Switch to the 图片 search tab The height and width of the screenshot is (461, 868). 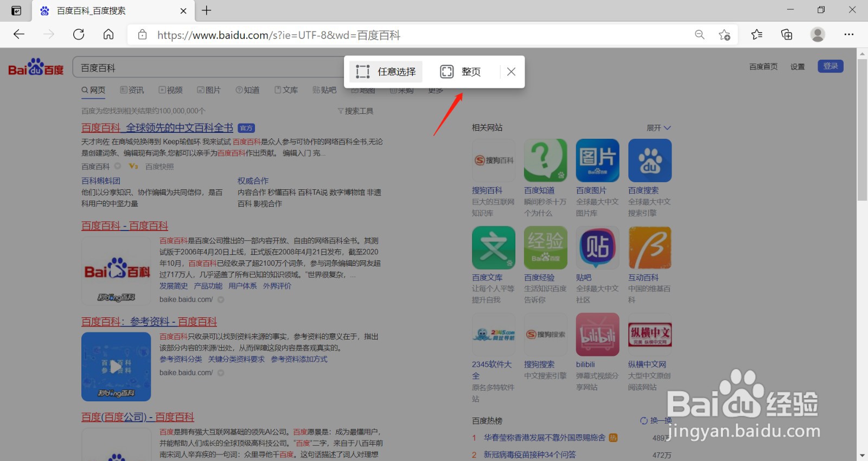pyautogui.click(x=209, y=90)
